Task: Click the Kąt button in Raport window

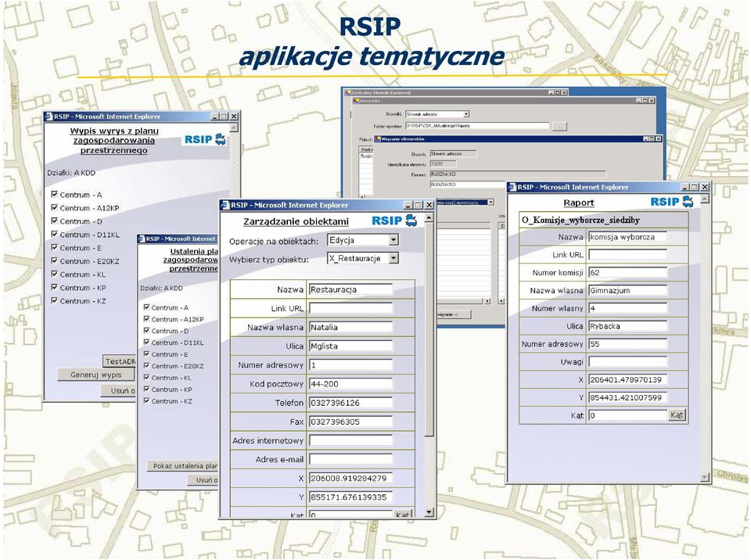Action: (677, 415)
